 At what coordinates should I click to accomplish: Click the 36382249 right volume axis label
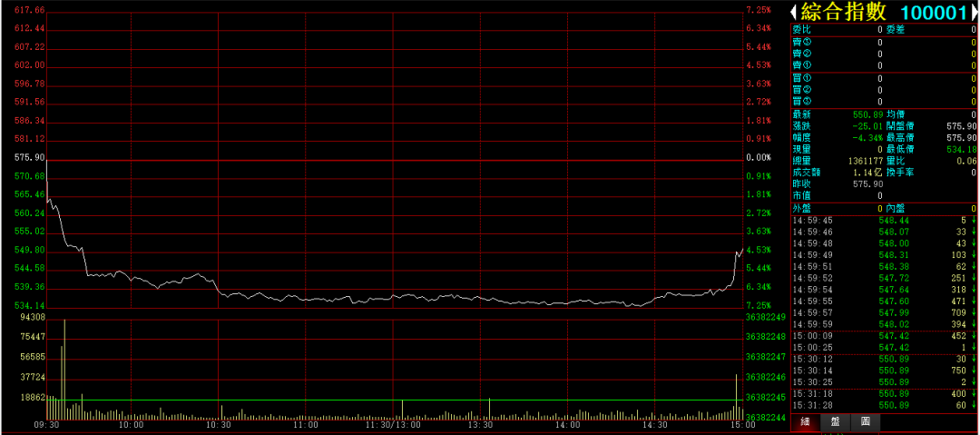click(766, 317)
